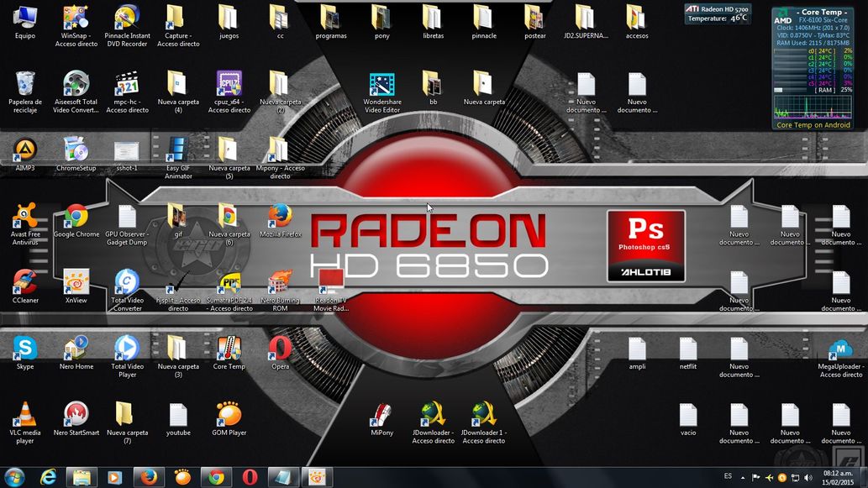Image resolution: width=868 pixels, height=488 pixels.
Task: Open JDownloader 1 - Acceso directo icon
Action: (484, 414)
